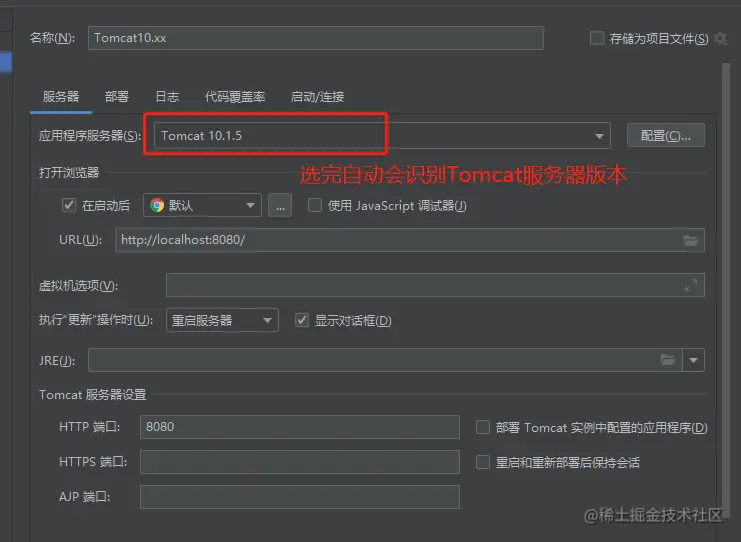
Task: Uncheck the 显示对话框 checkbox
Action: [x=302, y=320]
